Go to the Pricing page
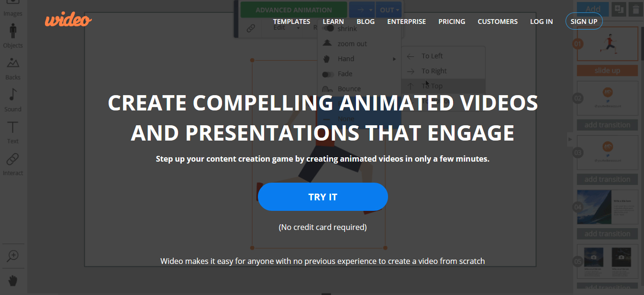The height and width of the screenshot is (295, 644). coord(452,22)
